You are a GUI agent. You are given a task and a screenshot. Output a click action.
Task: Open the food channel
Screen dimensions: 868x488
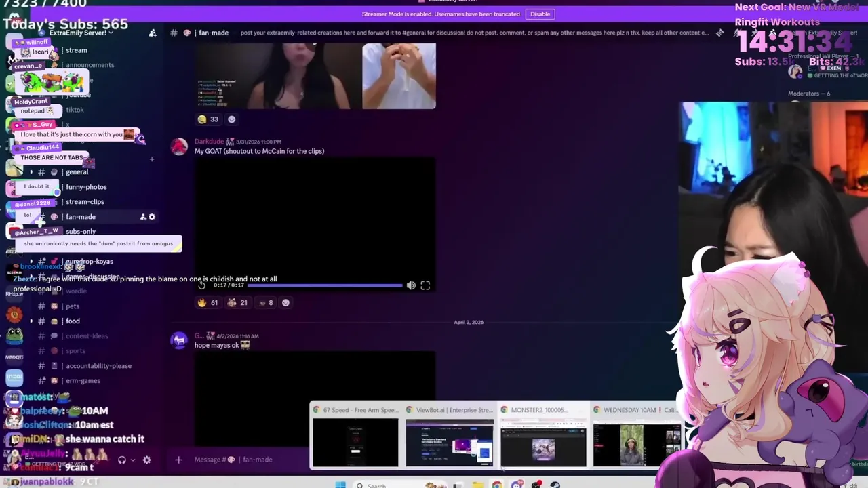coord(73,321)
